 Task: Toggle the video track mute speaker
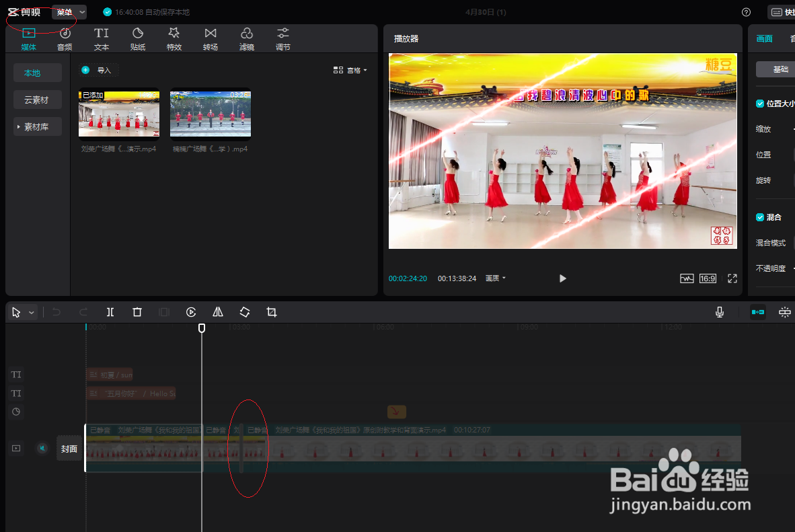[42, 449]
